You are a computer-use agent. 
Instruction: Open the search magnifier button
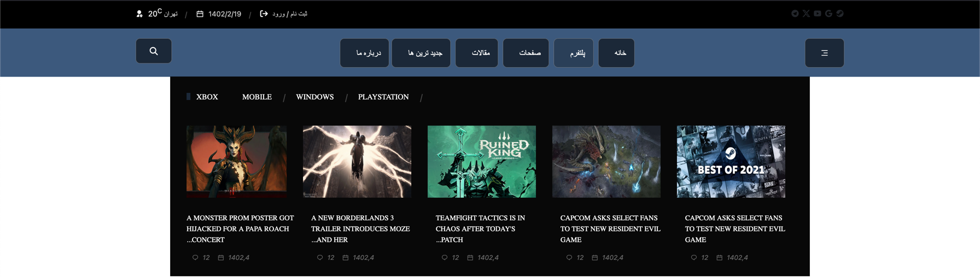154,51
